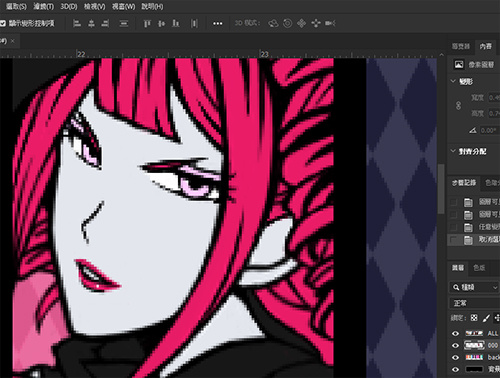Select the ALL layer thumbnail
The image size is (500, 378).
coord(474,333)
